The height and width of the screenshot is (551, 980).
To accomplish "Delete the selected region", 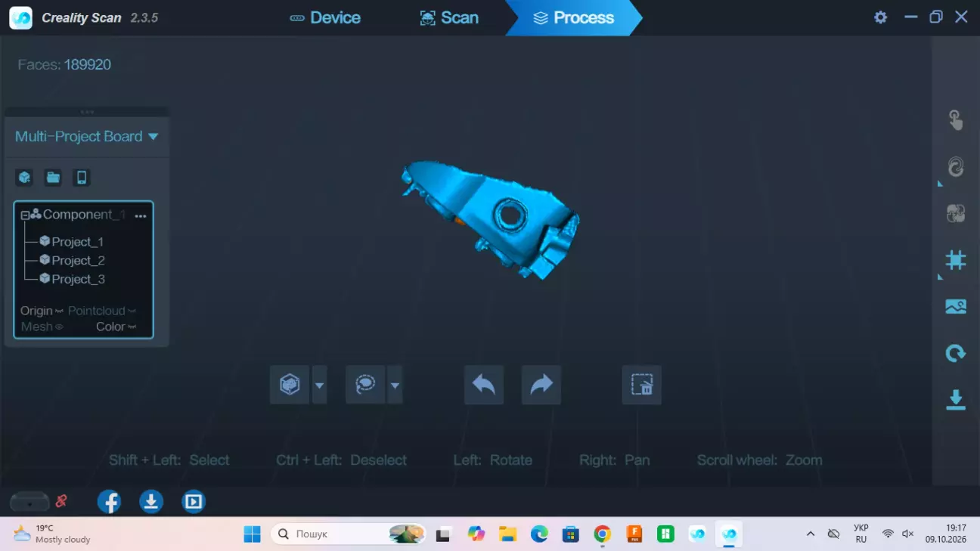I will (x=642, y=385).
